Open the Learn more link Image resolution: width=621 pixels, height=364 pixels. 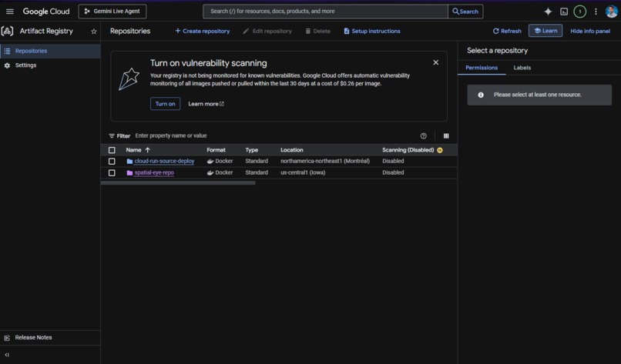tap(206, 104)
